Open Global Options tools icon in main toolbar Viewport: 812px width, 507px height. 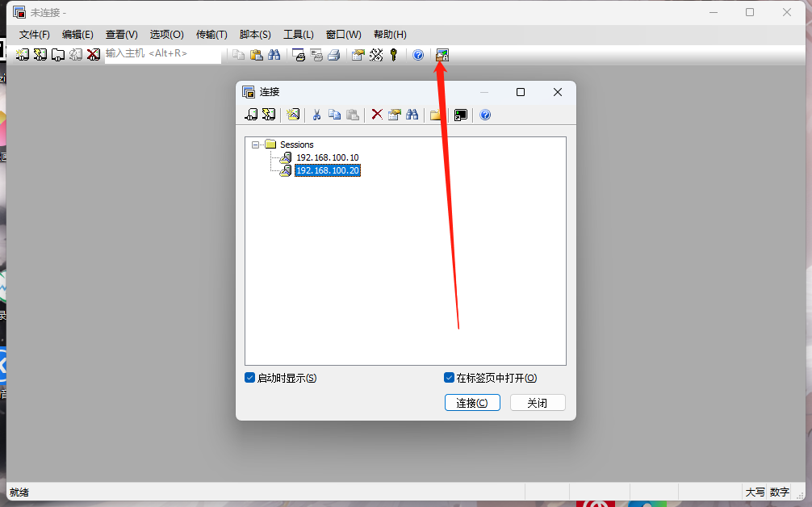tap(376, 54)
